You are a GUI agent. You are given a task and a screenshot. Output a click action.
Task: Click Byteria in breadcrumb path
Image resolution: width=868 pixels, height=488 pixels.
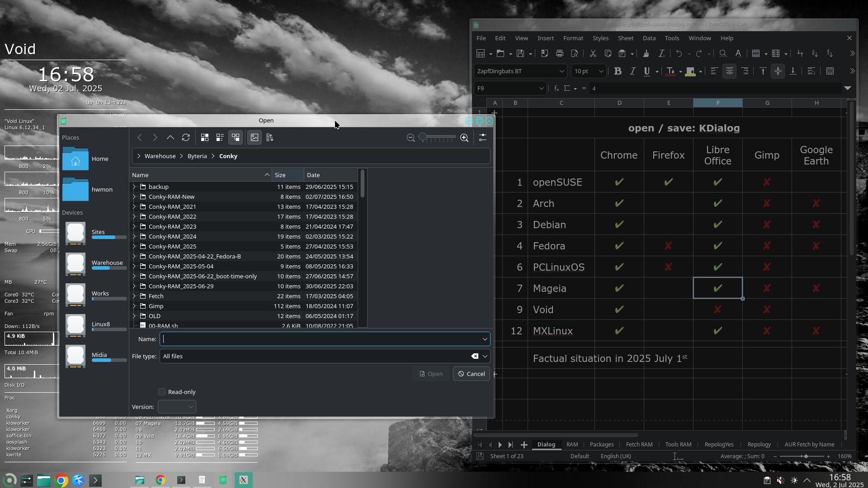tap(197, 156)
